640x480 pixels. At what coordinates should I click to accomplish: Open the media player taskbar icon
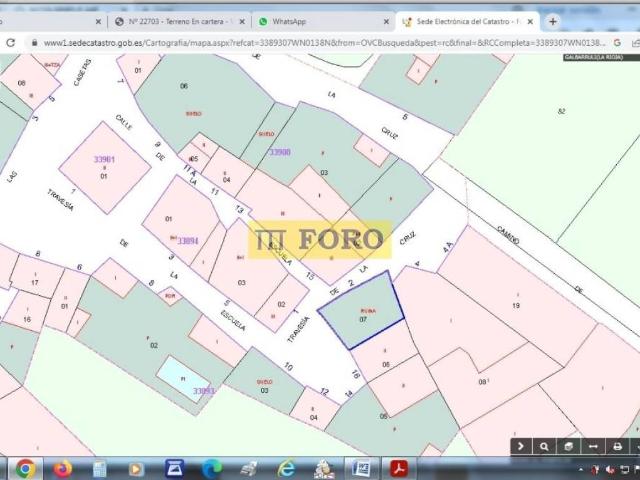coord(136,469)
